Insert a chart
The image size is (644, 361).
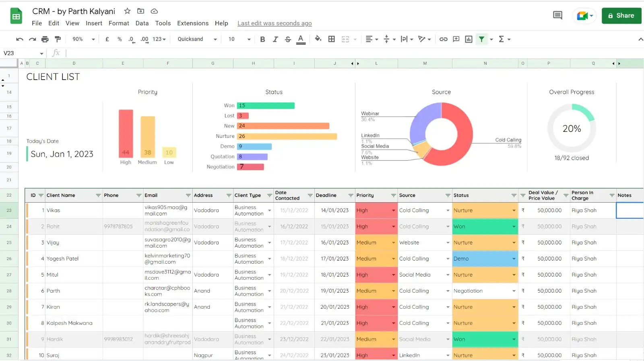point(469,39)
